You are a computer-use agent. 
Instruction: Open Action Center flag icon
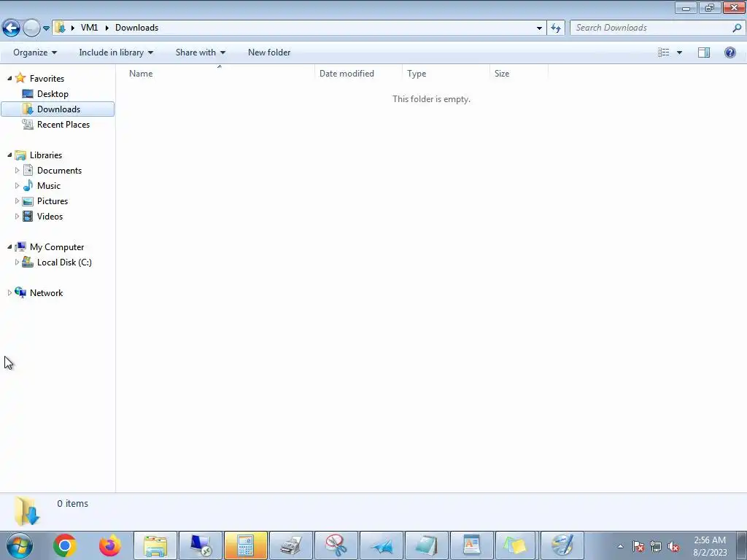(638, 546)
